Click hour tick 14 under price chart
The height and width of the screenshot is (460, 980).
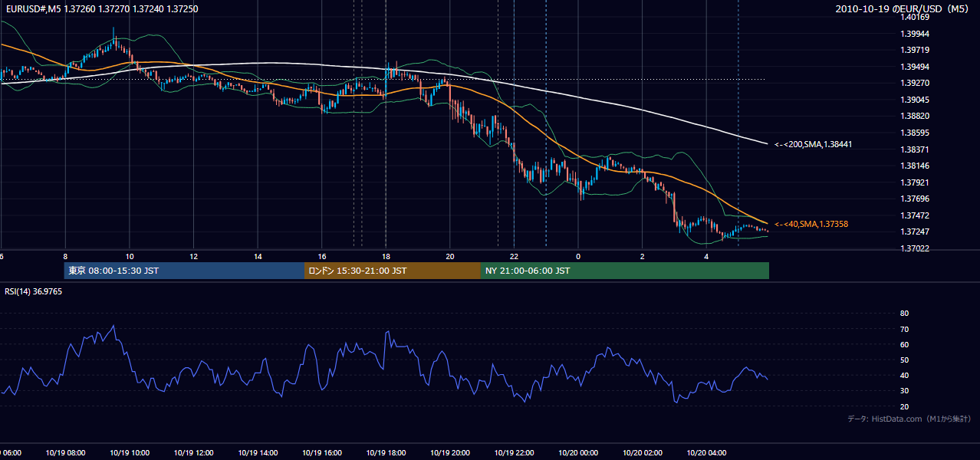(258, 256)
